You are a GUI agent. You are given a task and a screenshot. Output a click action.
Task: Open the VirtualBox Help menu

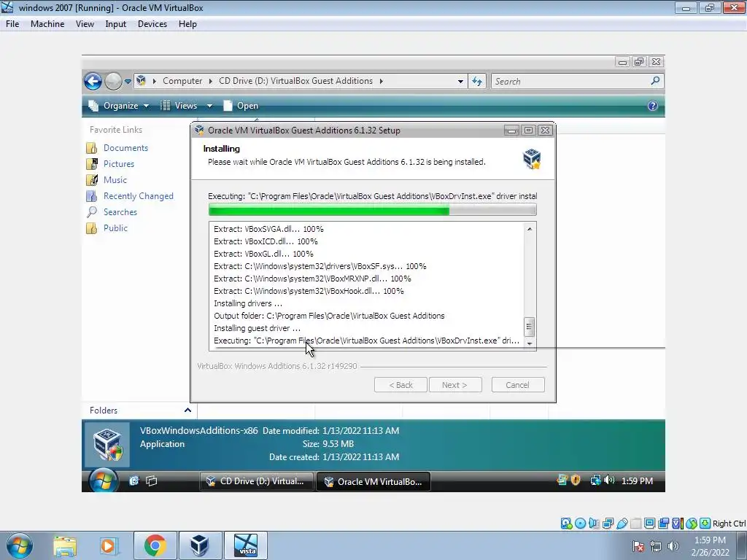click(187, 24)
